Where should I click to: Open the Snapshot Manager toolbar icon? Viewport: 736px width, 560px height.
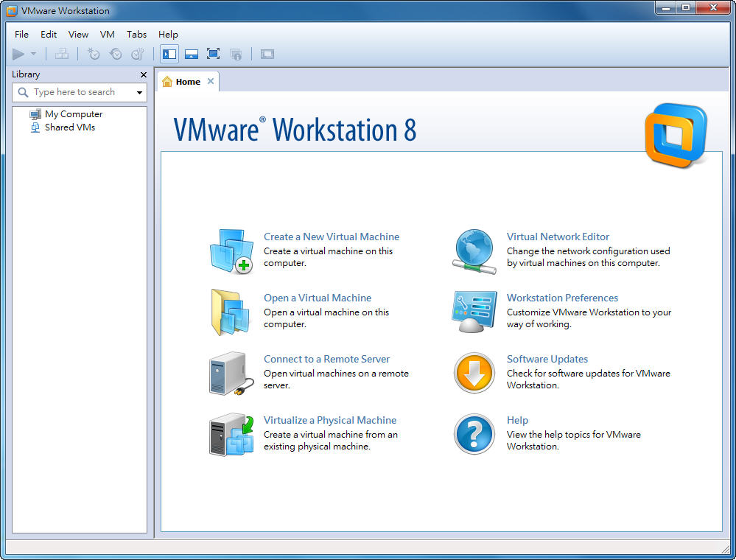click(138, 54)
